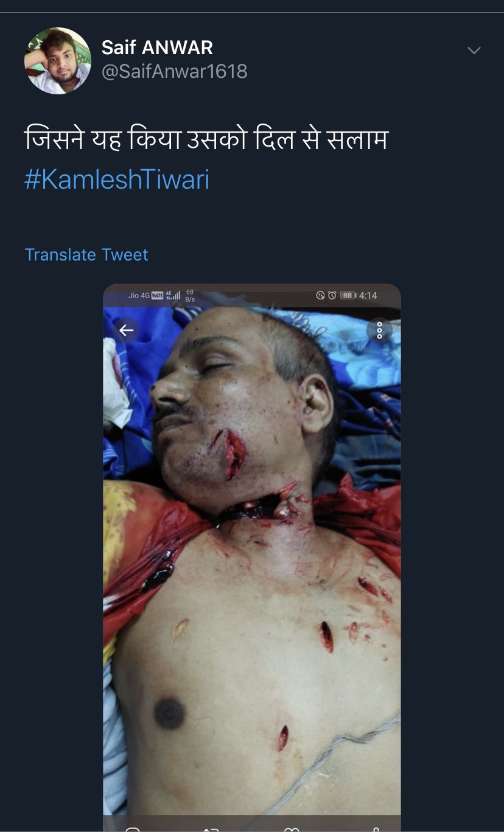This screenshot has width=504, height=832.
Task: Tap the share icon below the image
Action: [376, 828]
